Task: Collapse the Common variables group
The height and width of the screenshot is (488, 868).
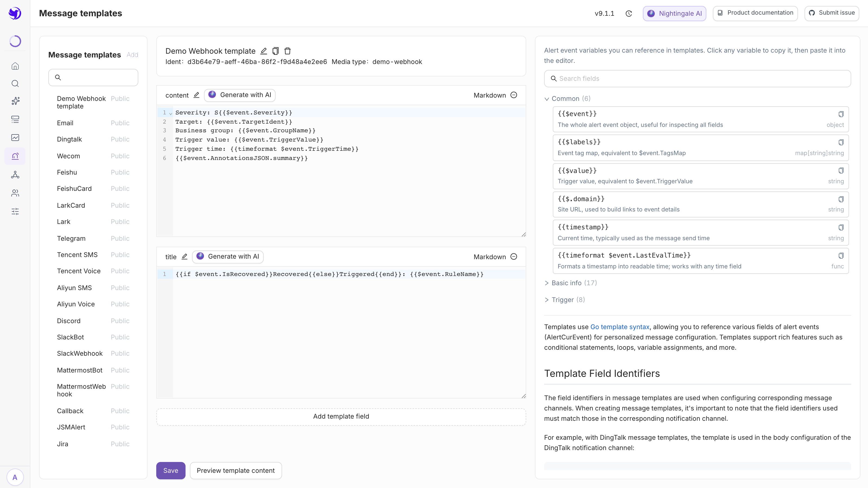Action: pyautogui.click(x=567, y=99)
